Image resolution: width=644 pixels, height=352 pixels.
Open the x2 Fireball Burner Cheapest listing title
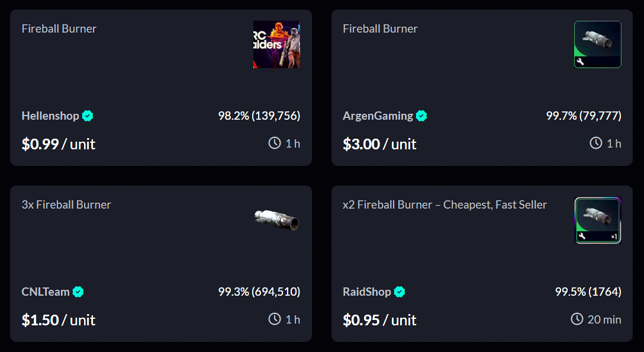445,204
